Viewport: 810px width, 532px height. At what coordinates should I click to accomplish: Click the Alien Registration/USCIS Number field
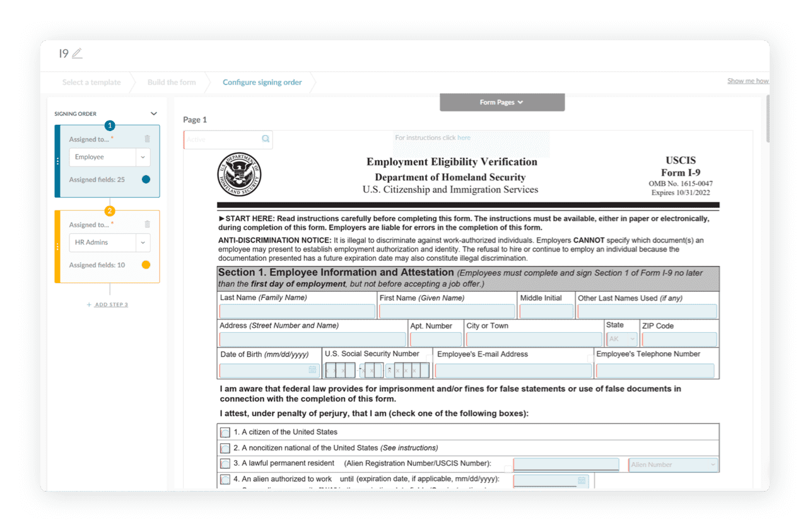click(566, 465)
